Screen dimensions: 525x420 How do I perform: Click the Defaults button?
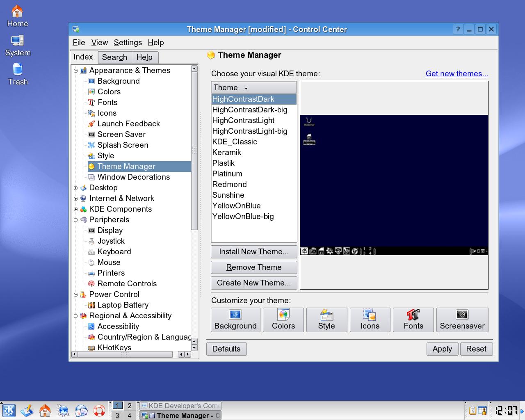tap(226, 349)
